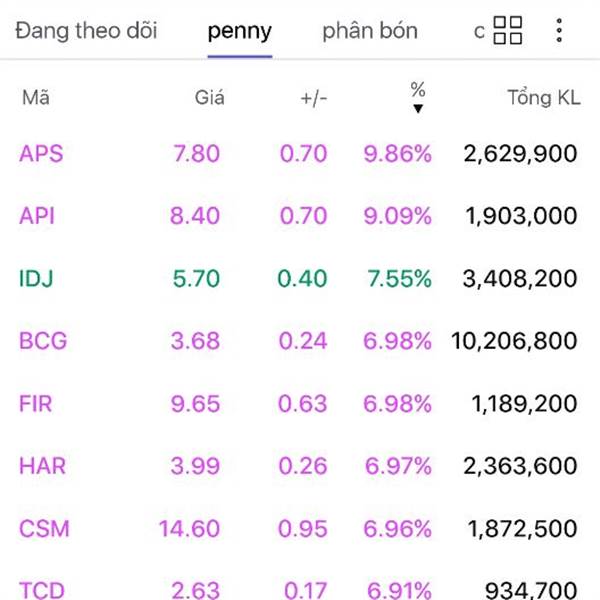Viewport: 600px width, 600px height.
Task: Select the IDJ stock ticker
Action: pos(36,278)
